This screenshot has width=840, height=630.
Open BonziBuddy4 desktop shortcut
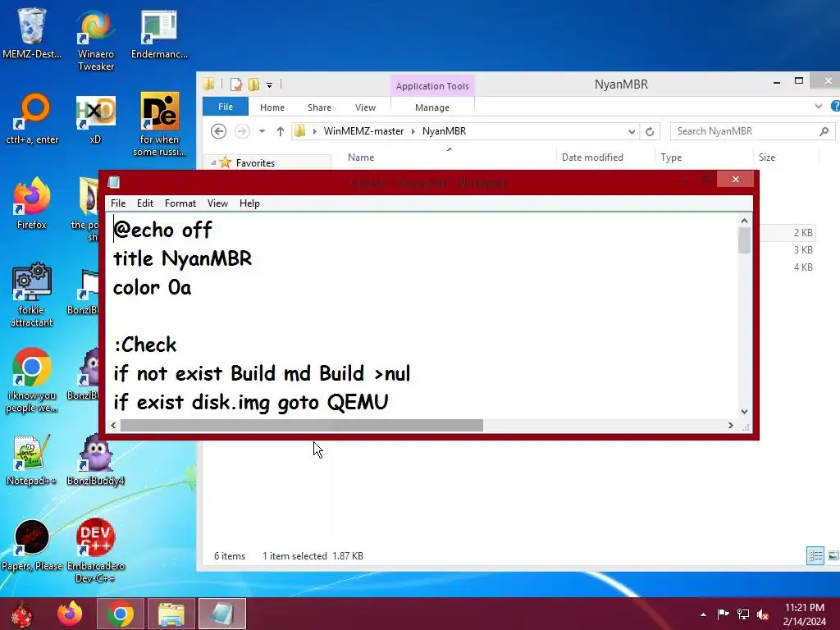pos(96,459)
